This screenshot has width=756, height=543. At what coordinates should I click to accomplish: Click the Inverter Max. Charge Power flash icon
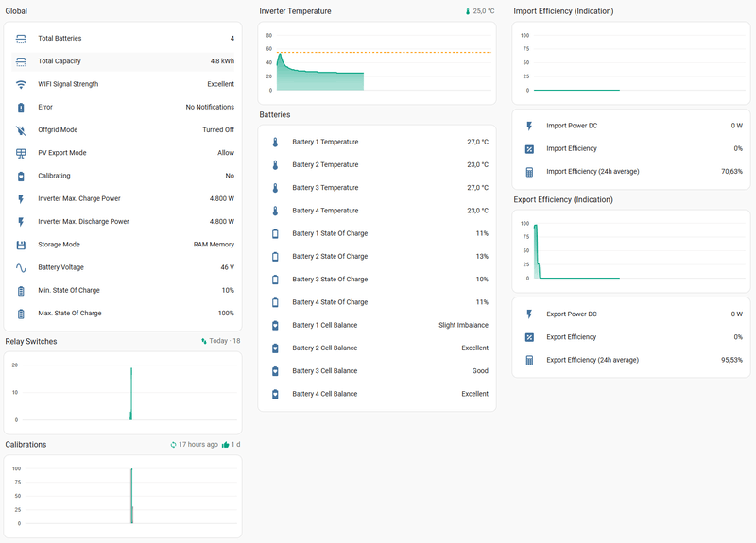(21, 199)
